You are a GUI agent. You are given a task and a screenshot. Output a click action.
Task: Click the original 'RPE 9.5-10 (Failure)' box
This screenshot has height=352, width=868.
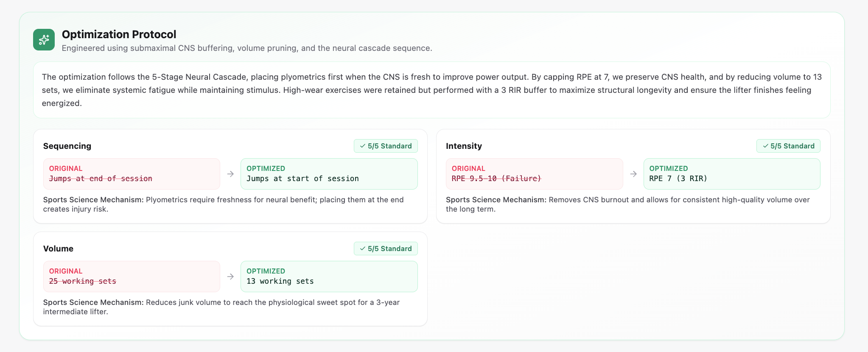point(535,174)
